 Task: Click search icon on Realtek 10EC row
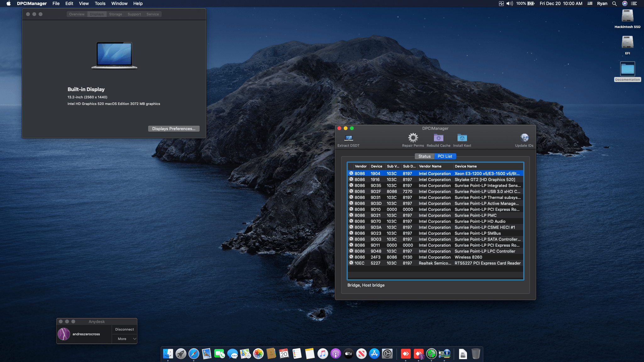click(351, 263)
